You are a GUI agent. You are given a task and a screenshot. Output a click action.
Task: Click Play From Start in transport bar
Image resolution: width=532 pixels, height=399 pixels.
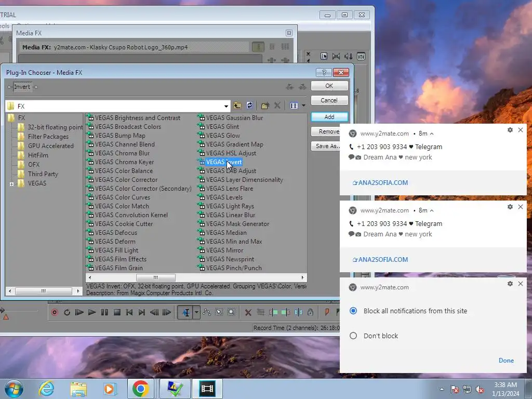79,312
